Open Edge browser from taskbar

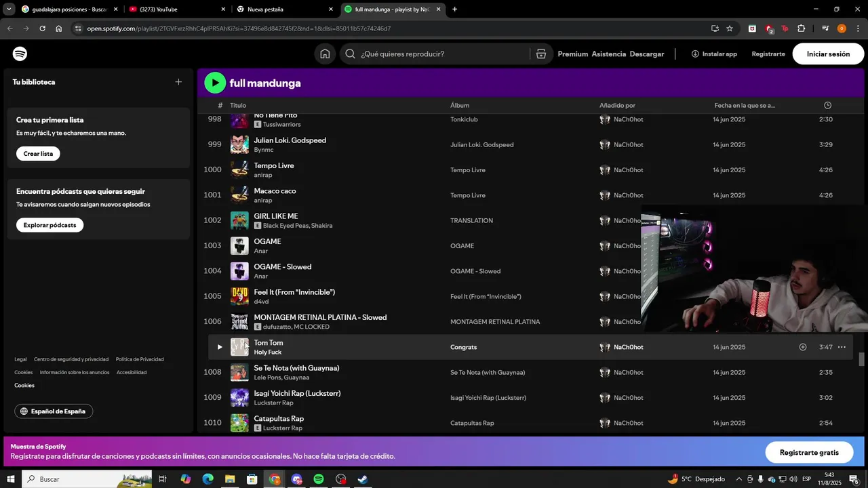tap(208, 479)
